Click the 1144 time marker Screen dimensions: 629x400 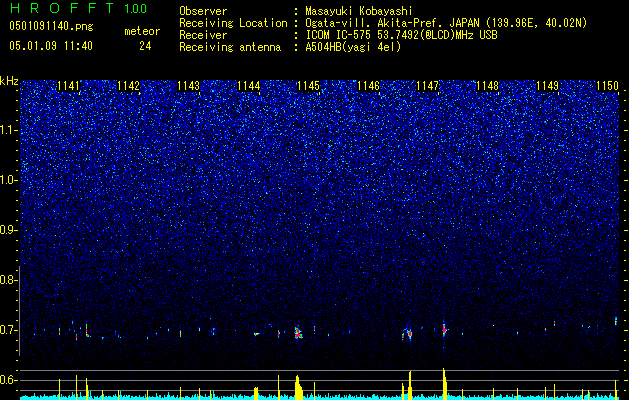248,86
